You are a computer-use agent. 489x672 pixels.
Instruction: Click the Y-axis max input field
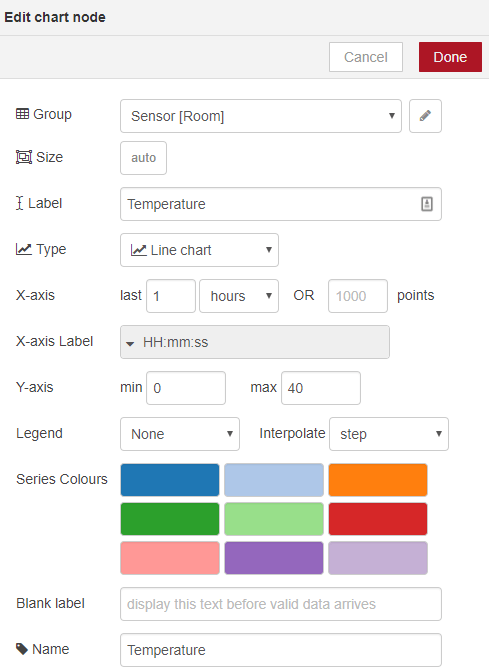(321, 388)
